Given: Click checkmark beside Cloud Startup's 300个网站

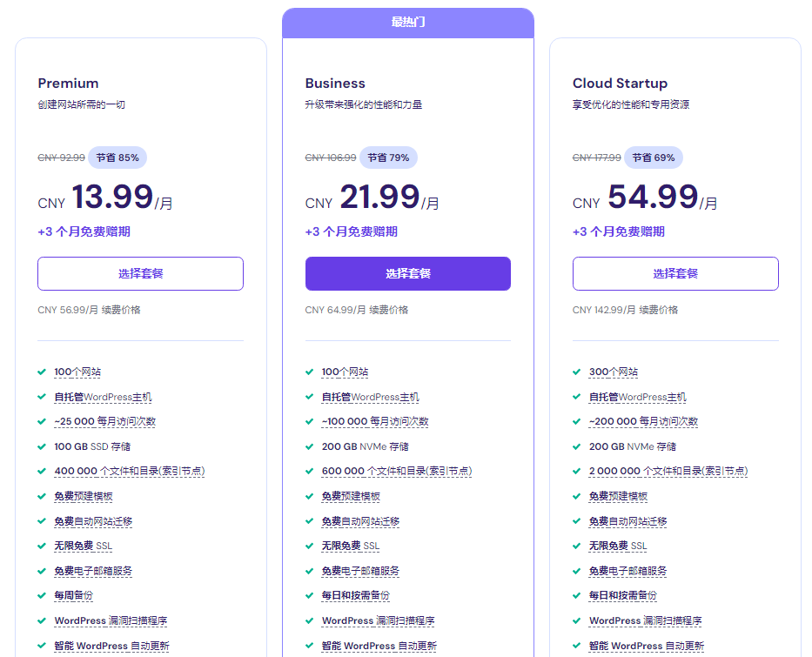Looking at the screenshot, I should click(x=576, y=372).
